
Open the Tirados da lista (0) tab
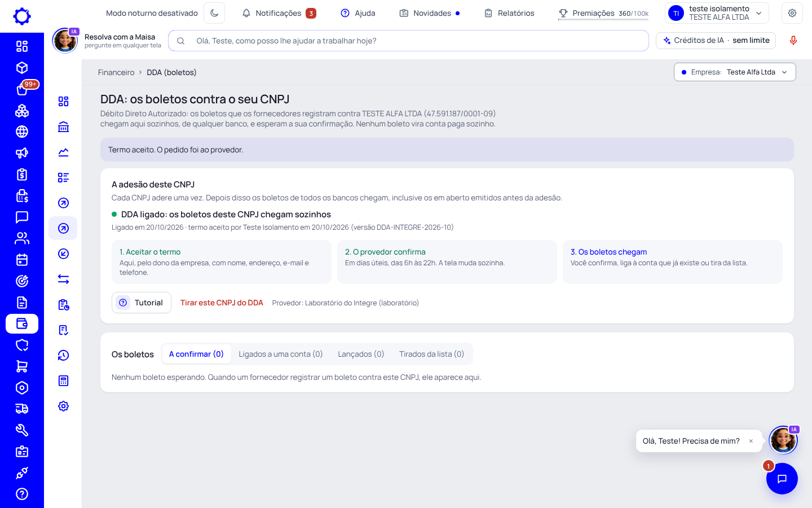[x=431, y=354]
